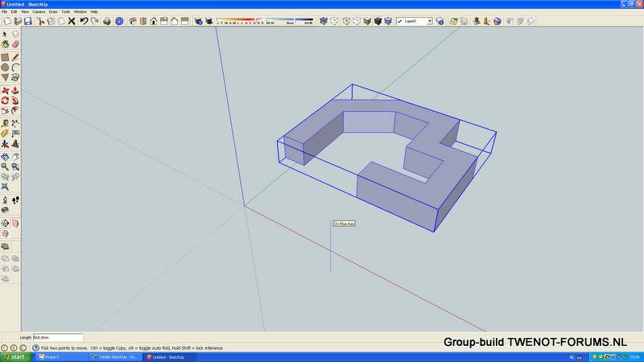Open the Draw menu

point(53,12)
